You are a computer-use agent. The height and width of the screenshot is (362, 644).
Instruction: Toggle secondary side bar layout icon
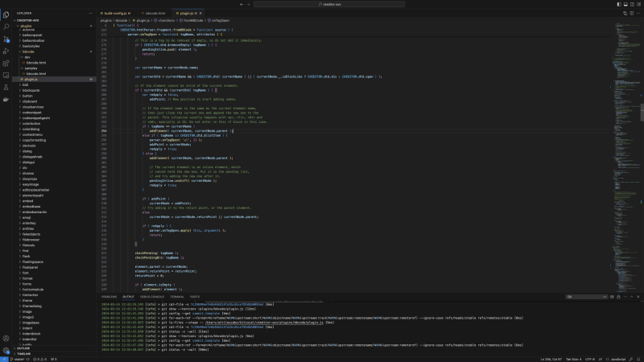[632, 4]
